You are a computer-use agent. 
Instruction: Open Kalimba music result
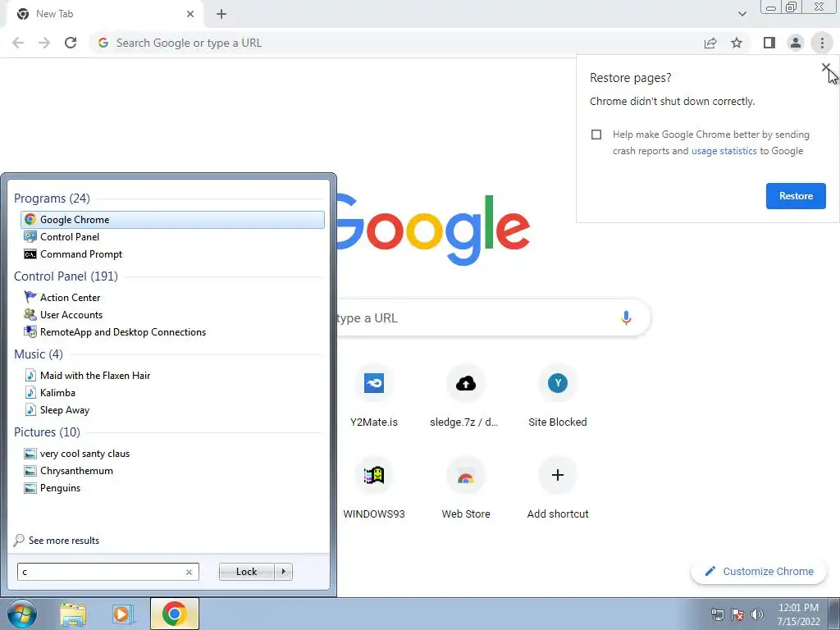pos(172,393)
